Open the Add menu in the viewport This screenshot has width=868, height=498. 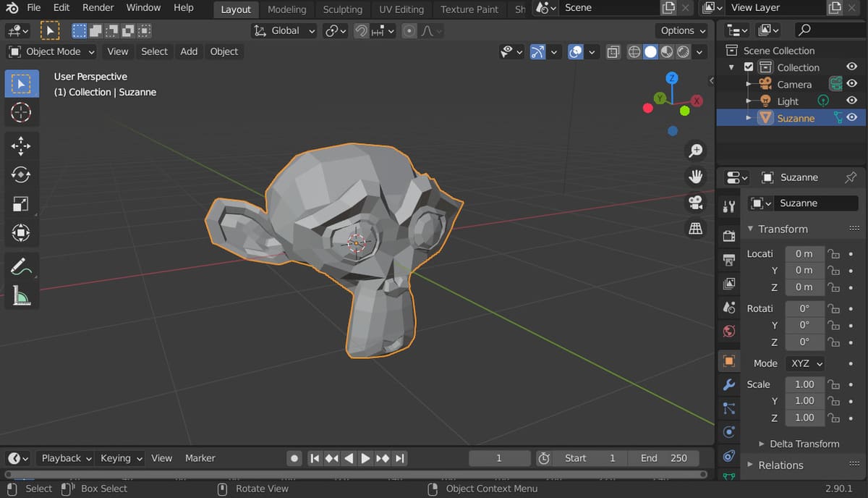189,51
